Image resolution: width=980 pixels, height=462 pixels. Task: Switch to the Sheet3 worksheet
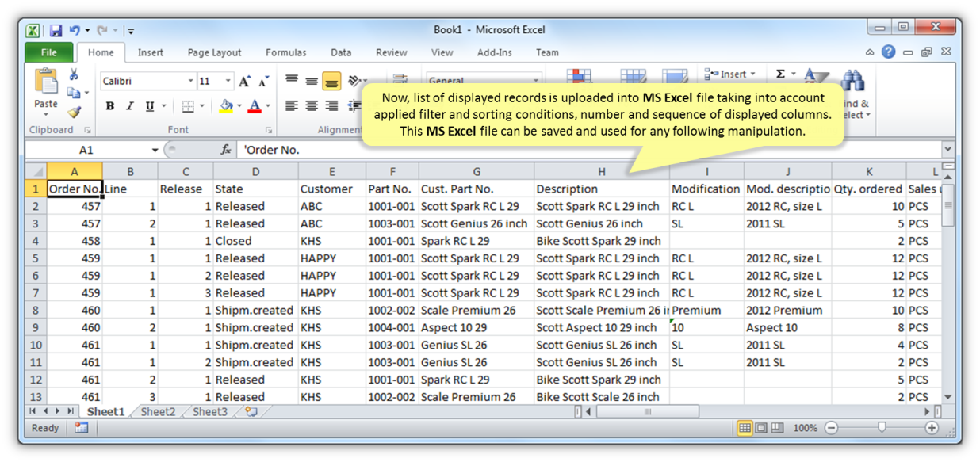coord(209,412)
